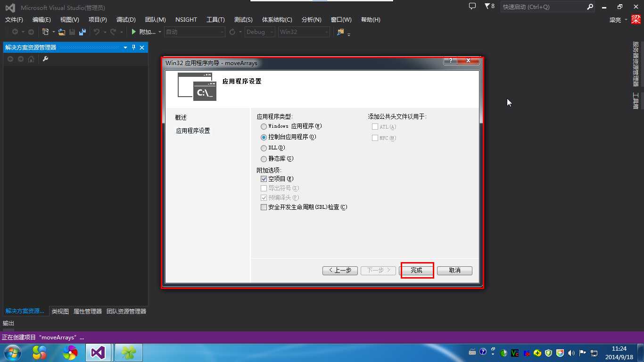Click the search magnifier in Quick Launch

[590, 7]
